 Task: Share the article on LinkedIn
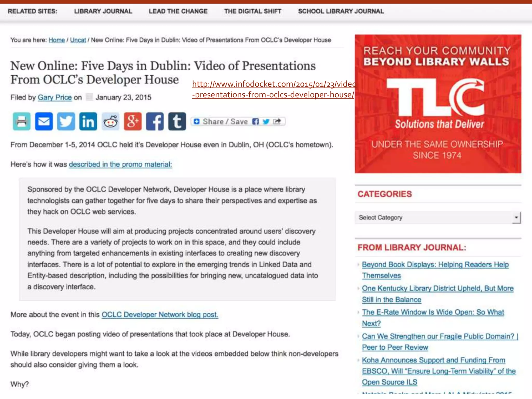coord(88,121)
